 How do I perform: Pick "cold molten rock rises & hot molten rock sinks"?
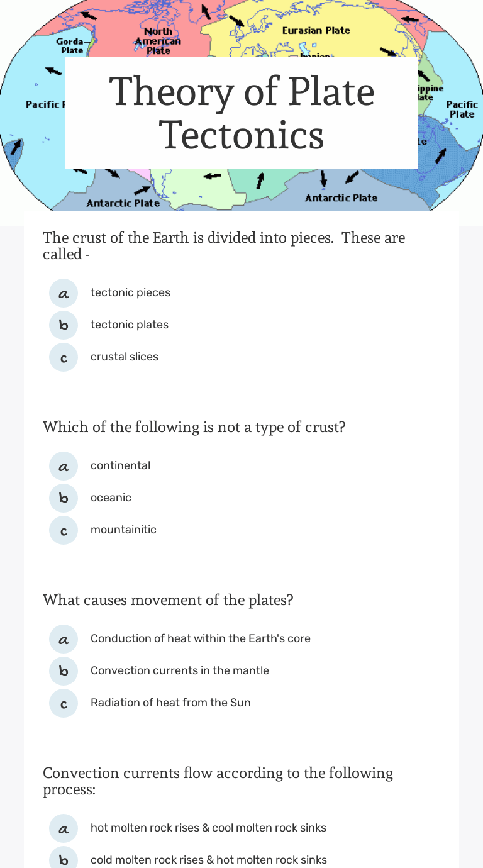click(208, 860)
